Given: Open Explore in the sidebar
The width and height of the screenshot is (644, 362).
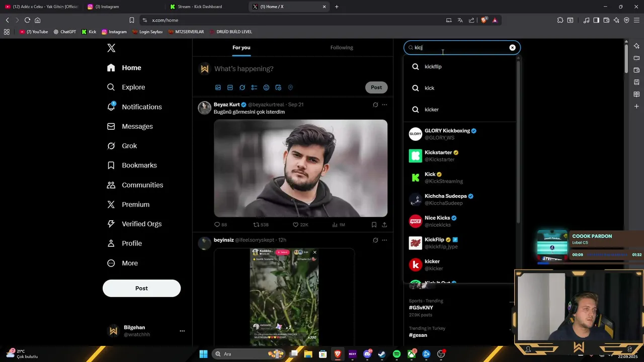Looking at the screenshot, I should pos(126,87).
